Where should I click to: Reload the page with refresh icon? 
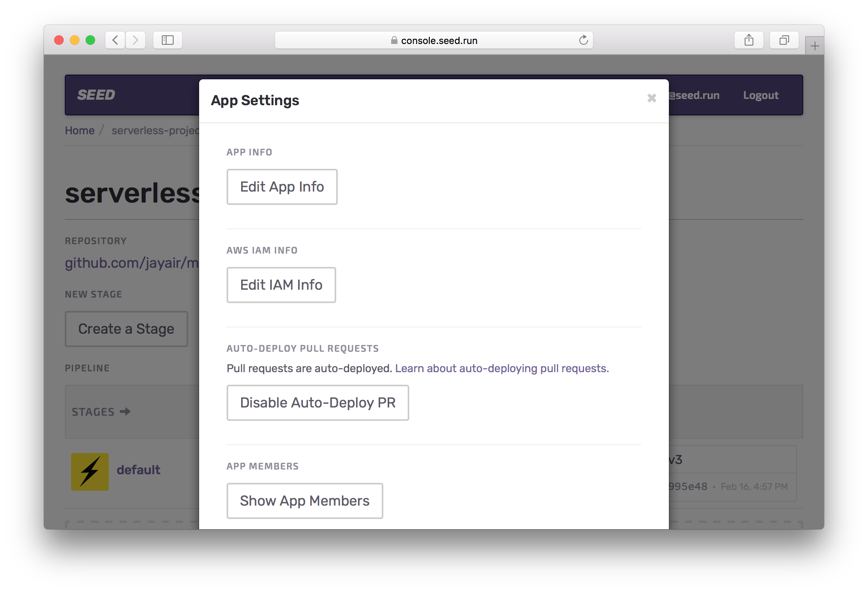point(583,40)
